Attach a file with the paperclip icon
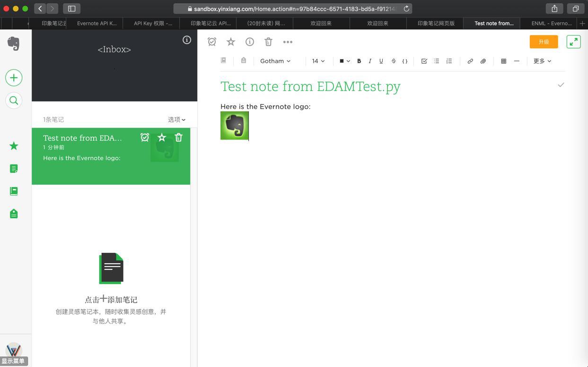This screenshot has height=367, width=588. 483,61
